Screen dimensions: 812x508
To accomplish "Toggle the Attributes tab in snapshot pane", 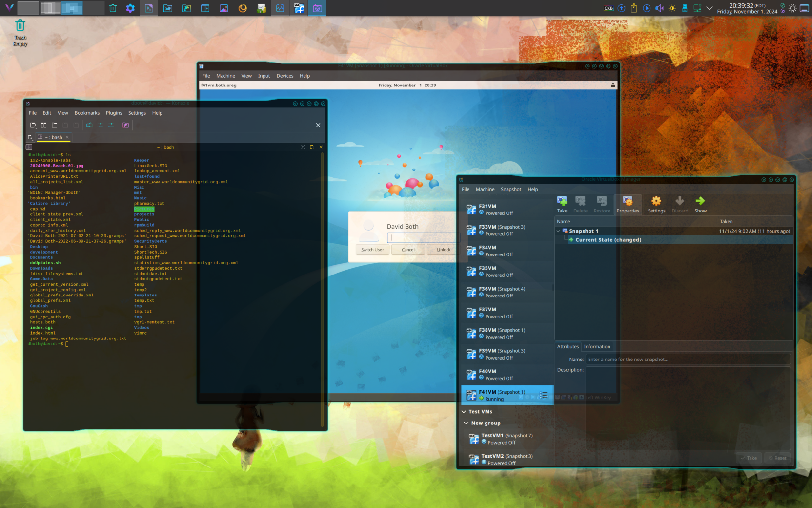I will [x=568, y=347].
